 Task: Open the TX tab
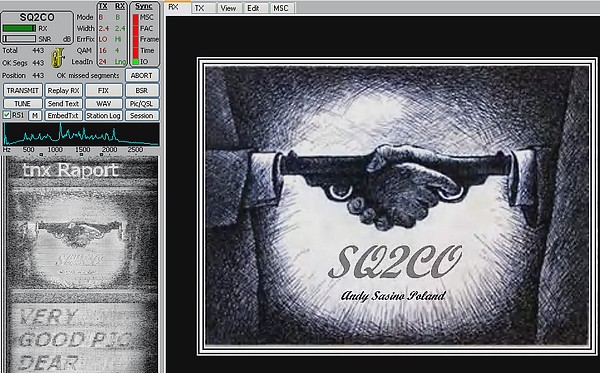(203, 8)
